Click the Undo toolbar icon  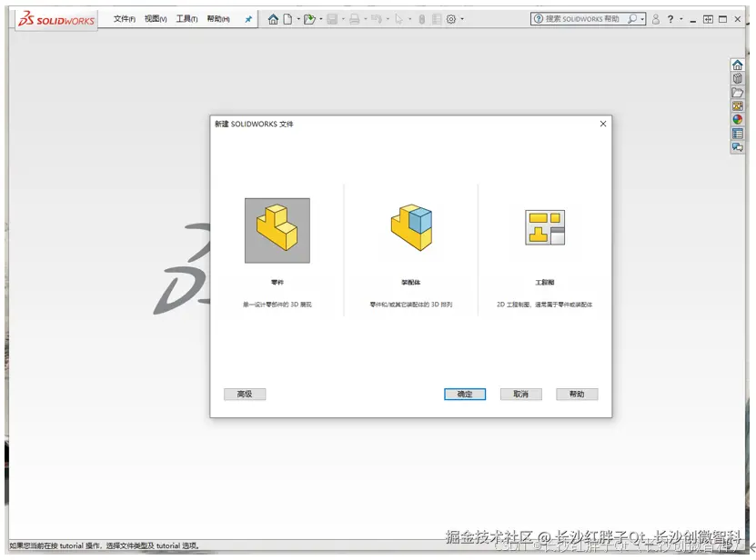pyautogui.click(x=377, y=19)
